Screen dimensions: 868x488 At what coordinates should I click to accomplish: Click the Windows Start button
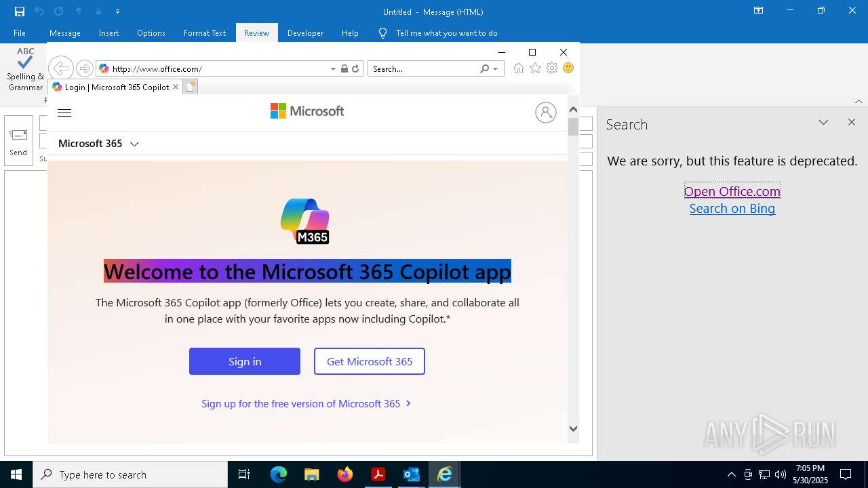pyautogui.click(x=16, y=474)
